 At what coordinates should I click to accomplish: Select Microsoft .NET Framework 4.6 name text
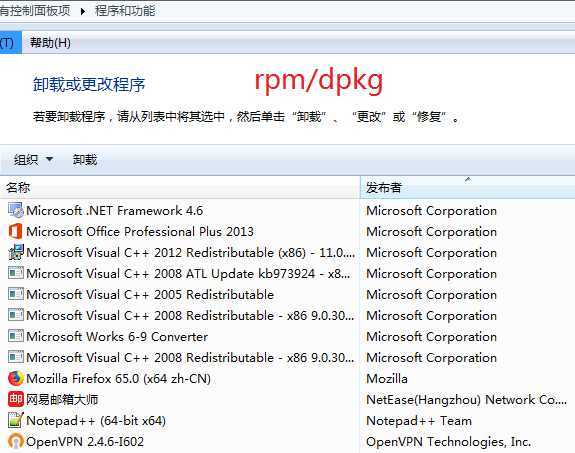(114, 211)
